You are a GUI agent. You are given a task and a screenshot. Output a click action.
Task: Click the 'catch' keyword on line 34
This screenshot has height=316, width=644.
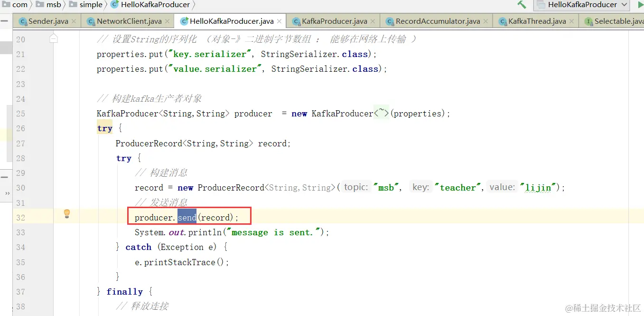[x=138, y=247]
